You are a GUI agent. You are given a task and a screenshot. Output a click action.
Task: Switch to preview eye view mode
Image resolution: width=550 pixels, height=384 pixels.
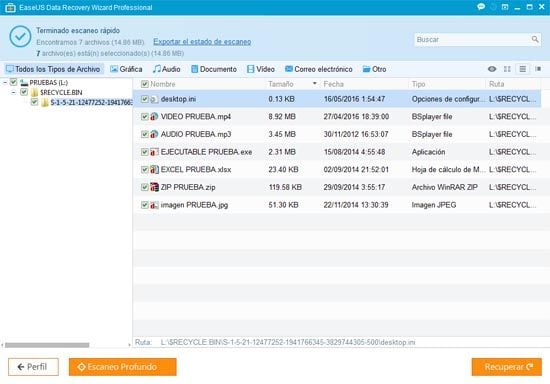[x=492, y=69]
